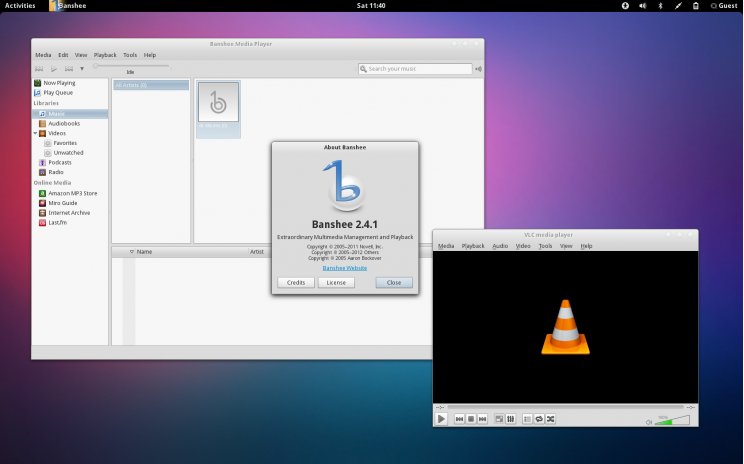Open Banshee's Tools menu
Viewport: 744px width, 464px height.
(130, 55)
